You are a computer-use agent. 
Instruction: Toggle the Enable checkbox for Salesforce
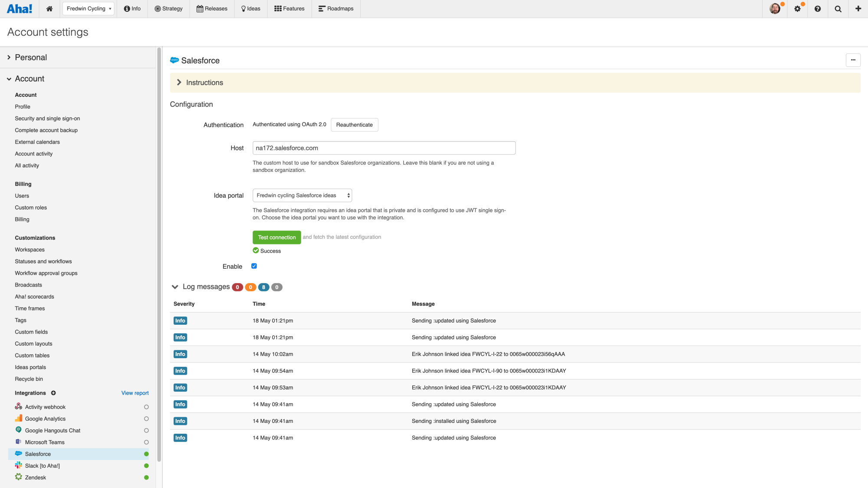coord(255,265)
